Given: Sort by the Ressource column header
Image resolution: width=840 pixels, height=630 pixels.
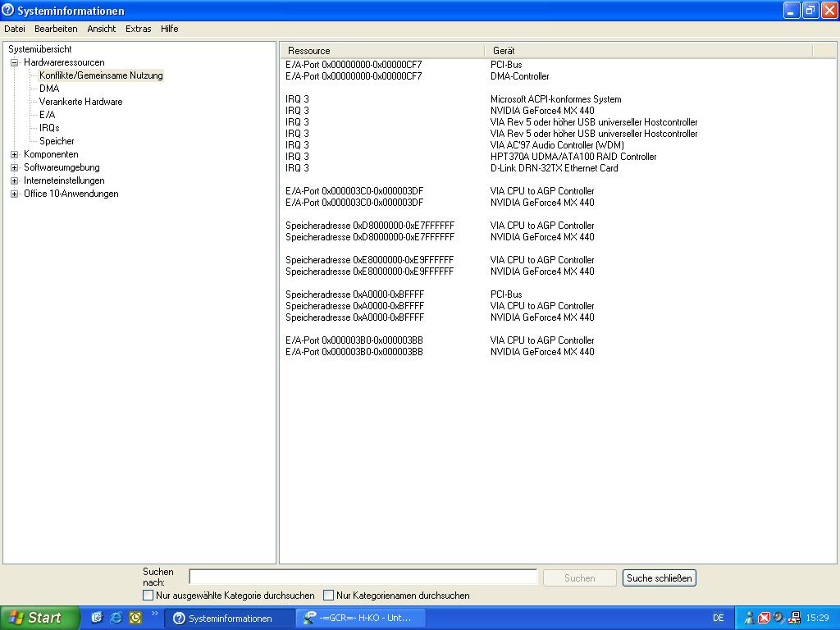Looking at the screenshot, I should [x=382, y=50].
